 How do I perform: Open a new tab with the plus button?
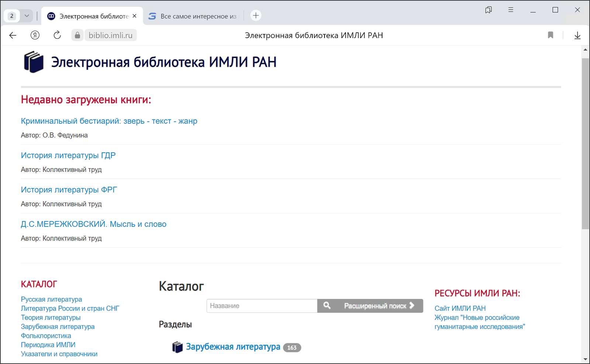256,15
